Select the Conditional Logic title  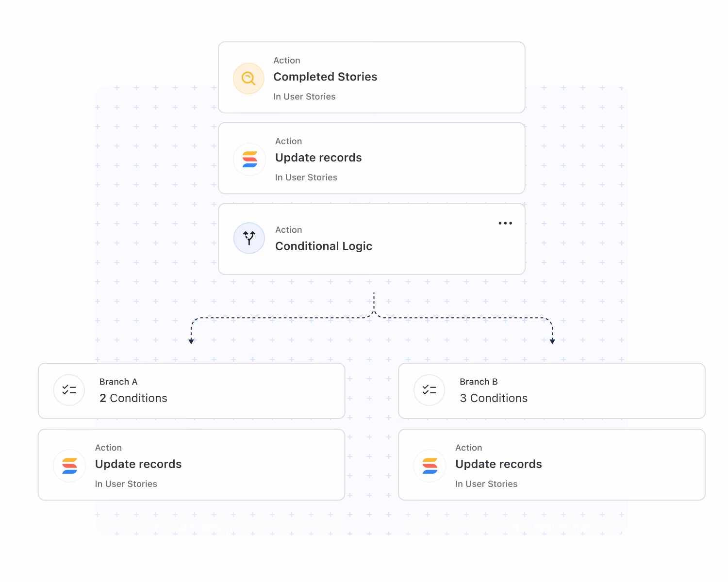point(324,246)
